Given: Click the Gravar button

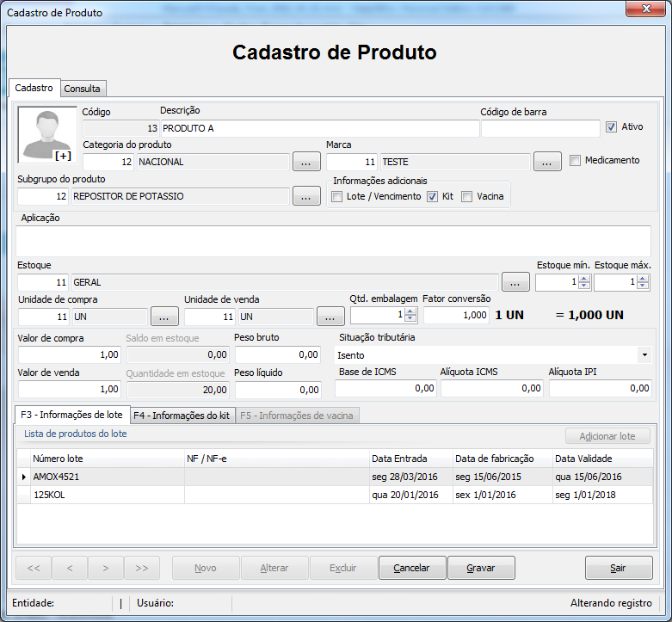Looking at the screenshot, I should click(481, 568).
